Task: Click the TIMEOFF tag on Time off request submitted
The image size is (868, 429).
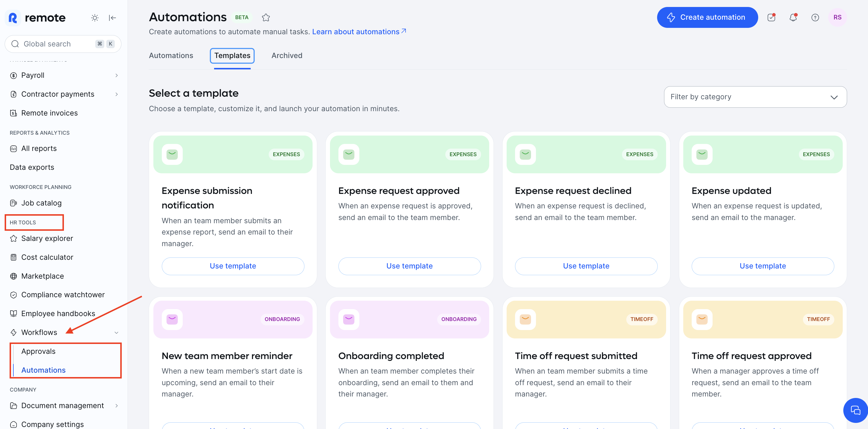Action: click(642, 319)
